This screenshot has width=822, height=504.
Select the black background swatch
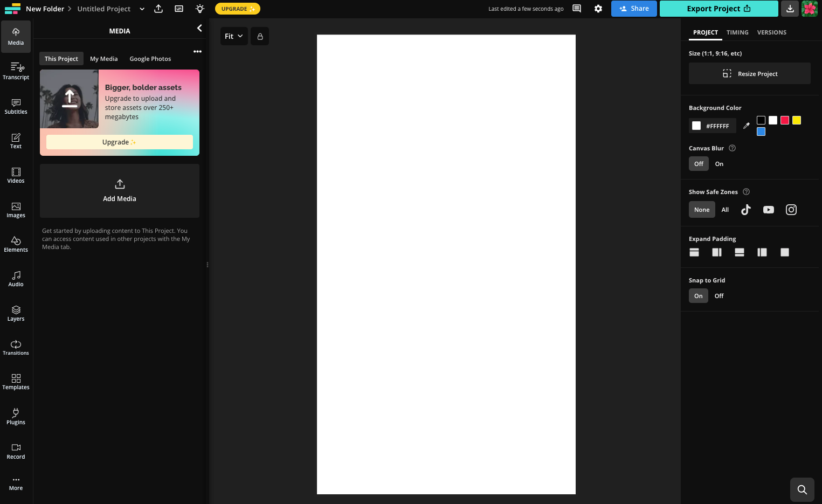tap(761, 120)
